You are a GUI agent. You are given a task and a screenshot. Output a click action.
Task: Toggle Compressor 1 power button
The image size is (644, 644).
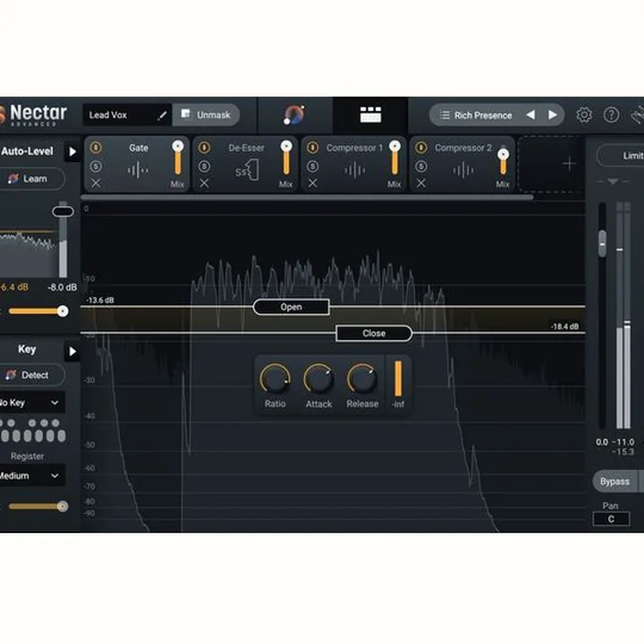312,148
